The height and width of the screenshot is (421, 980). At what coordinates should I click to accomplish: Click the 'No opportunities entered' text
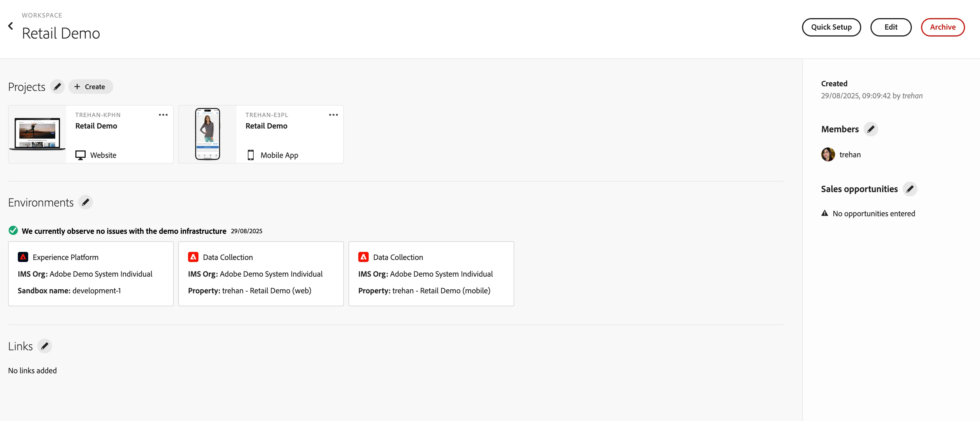pyautogui.click(x=874, y=214)
